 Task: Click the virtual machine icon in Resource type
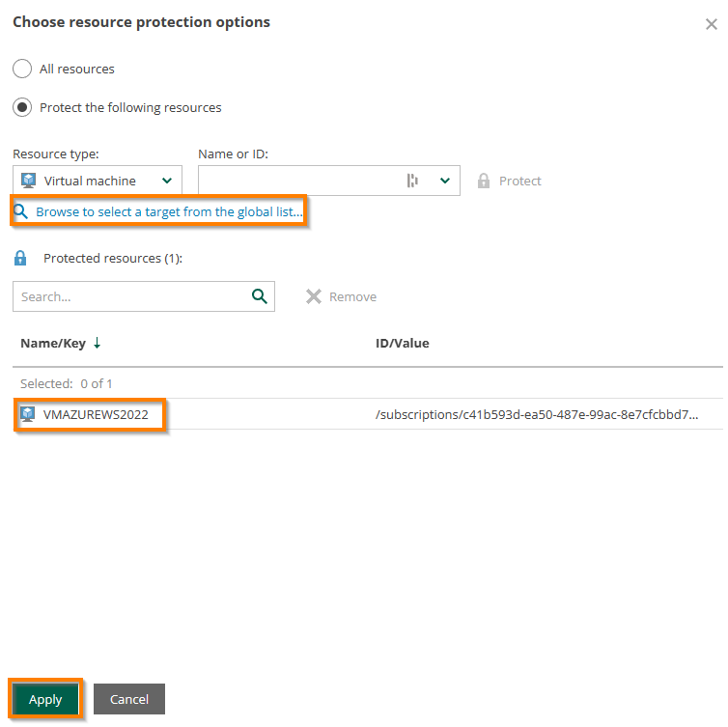29,181
